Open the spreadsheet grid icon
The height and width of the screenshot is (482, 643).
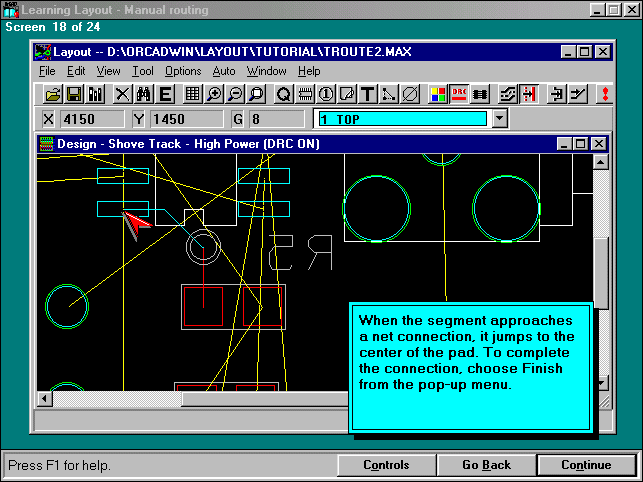pos(193,94)
